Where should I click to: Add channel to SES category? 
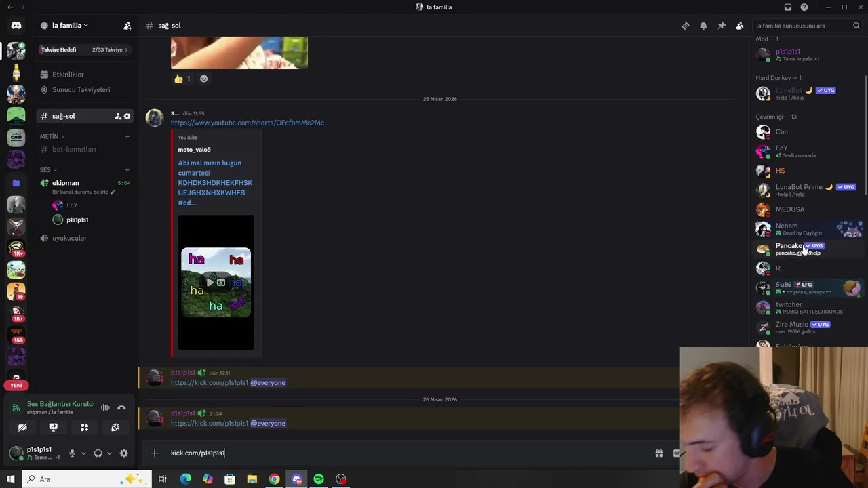[127, 170]
